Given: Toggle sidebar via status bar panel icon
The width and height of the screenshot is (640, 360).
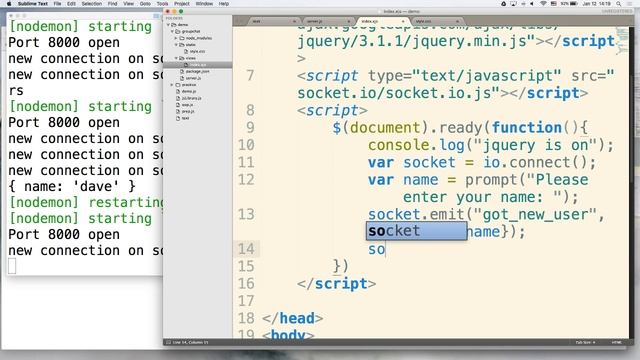Looking at the screenshot, I should (168, 342).
